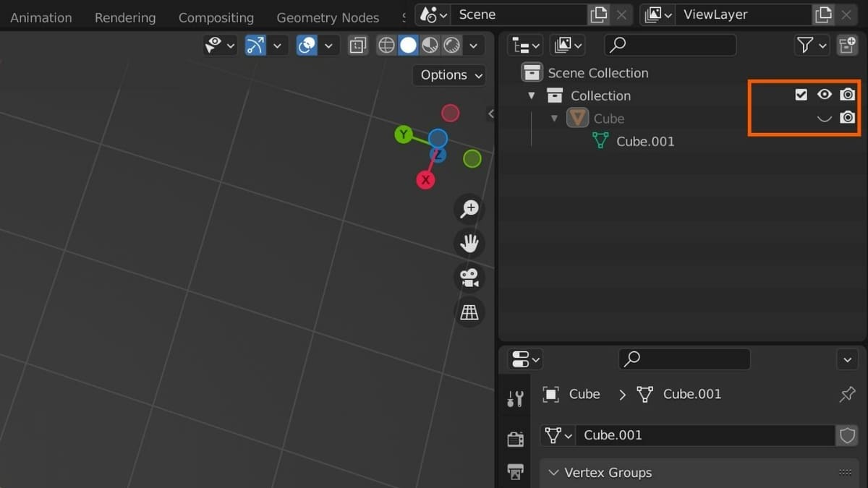
Task: Enable rendered viewport shading
Action: [x=451, y=46]
